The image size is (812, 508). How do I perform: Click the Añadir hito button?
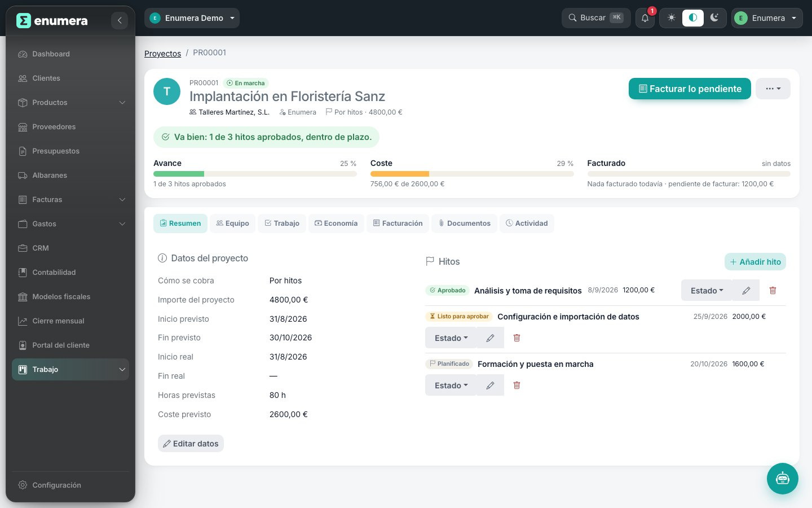pyautogui.click(x=755, y=262)
